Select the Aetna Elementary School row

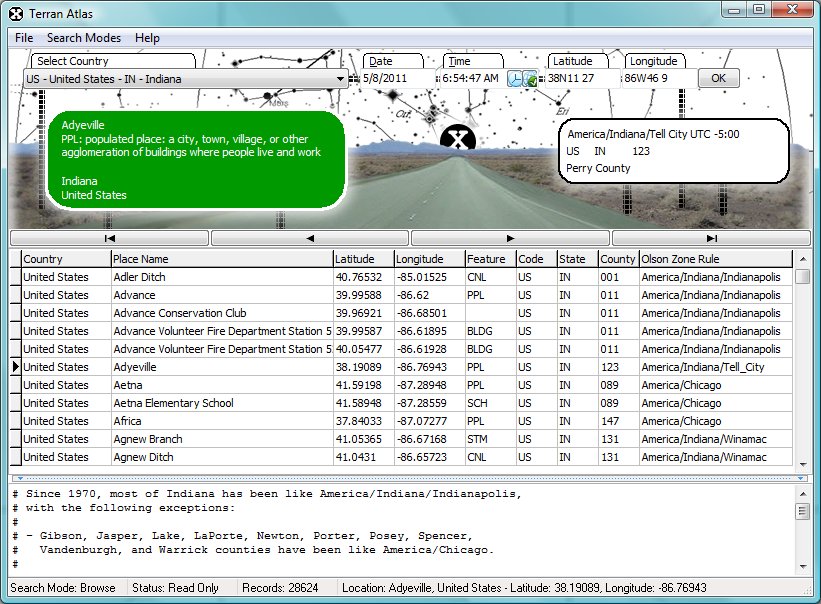tap(407, 403)
